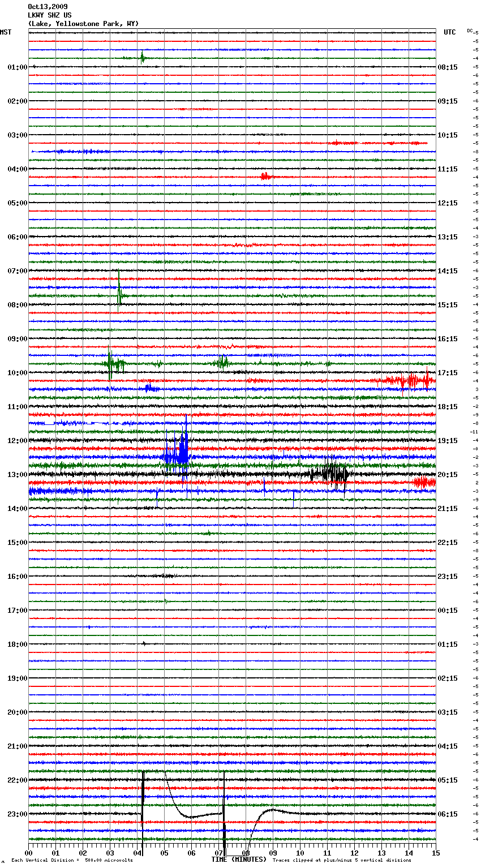
Task: Click the Traces clipped at plus/minus 5 note
Action: [x=342, y=860]
